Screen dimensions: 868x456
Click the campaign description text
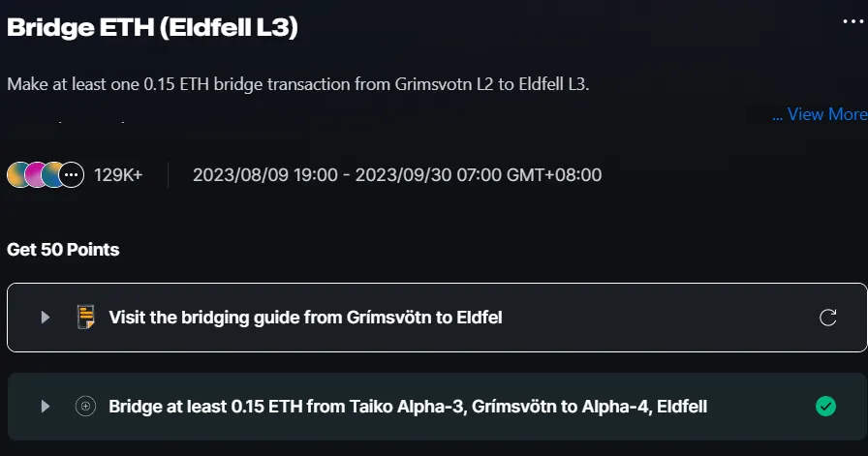(x=297, y=84)
